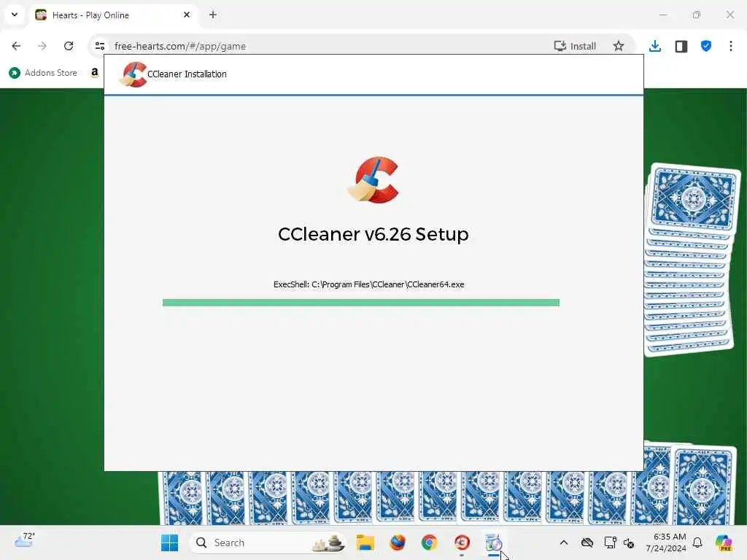Open File Explorer from the taskbar

pos(365,542)
